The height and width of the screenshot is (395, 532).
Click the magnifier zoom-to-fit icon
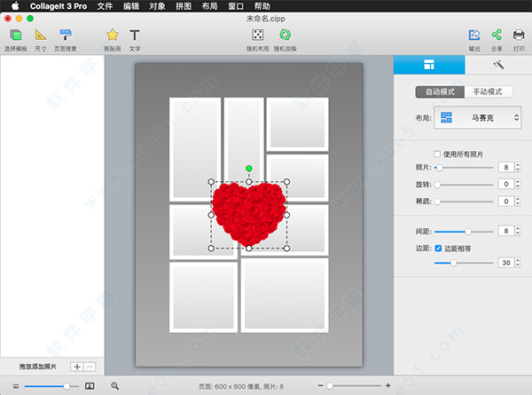115,386
